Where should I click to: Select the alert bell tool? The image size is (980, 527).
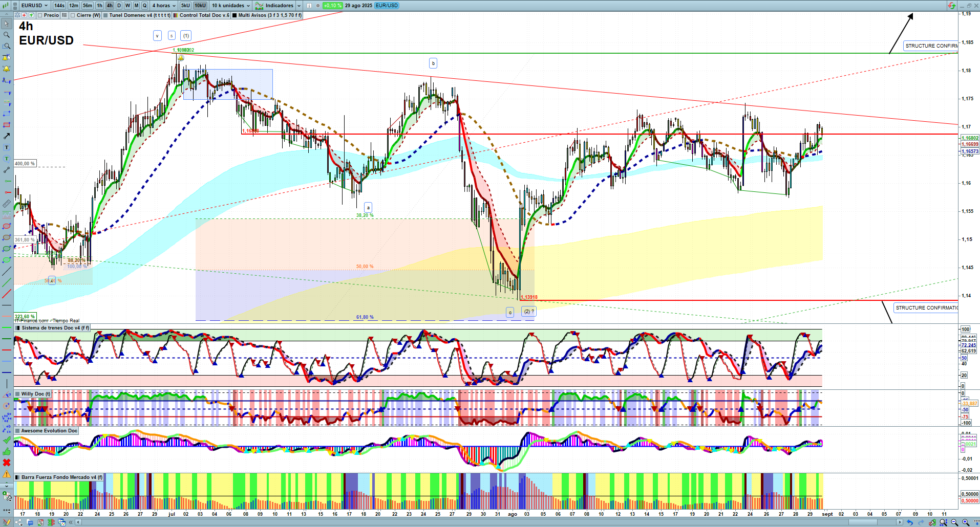[7, 69]
